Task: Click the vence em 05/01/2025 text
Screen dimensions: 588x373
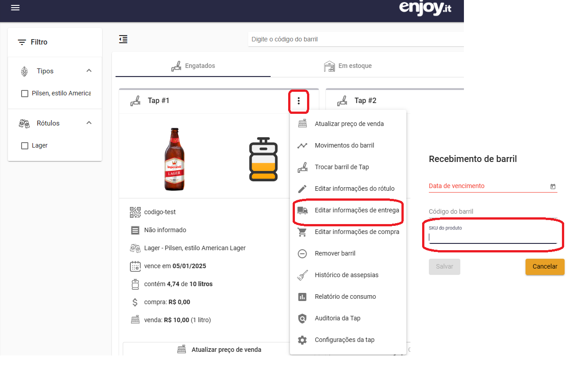Action: coord(175,266)
